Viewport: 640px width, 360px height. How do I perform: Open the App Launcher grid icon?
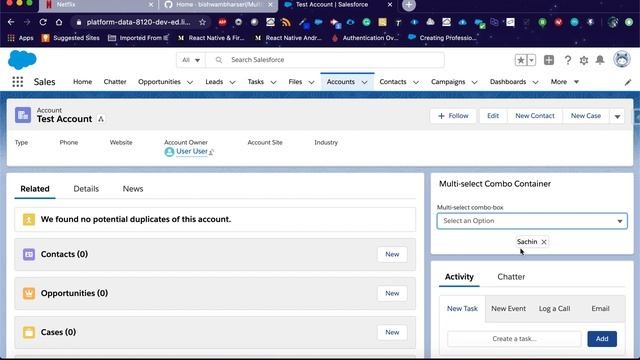[x=18, y=82]
